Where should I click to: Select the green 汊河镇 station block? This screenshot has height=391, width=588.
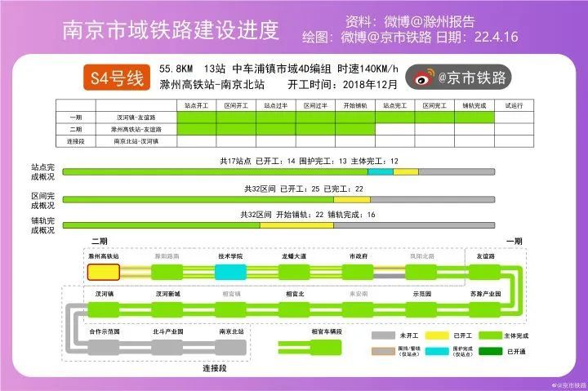click(x=104, y=310)
